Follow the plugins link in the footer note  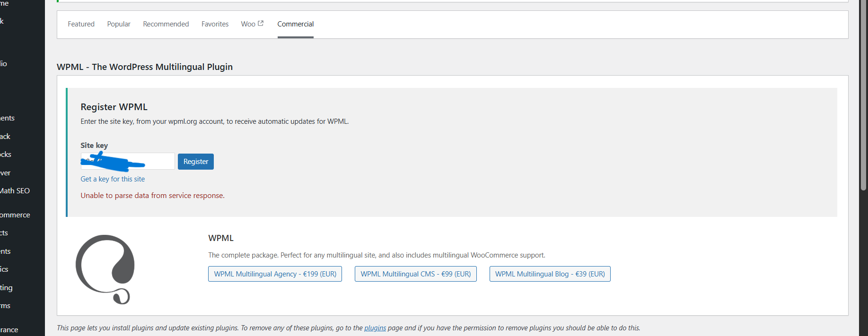click(375, 328)
